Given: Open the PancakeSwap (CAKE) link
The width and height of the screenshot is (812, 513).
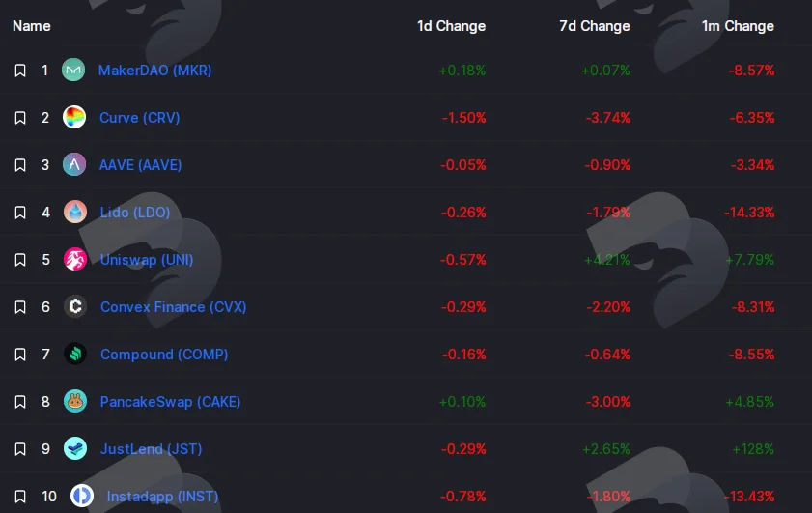Looking at the screenshot, I should (x=170, y=402).
